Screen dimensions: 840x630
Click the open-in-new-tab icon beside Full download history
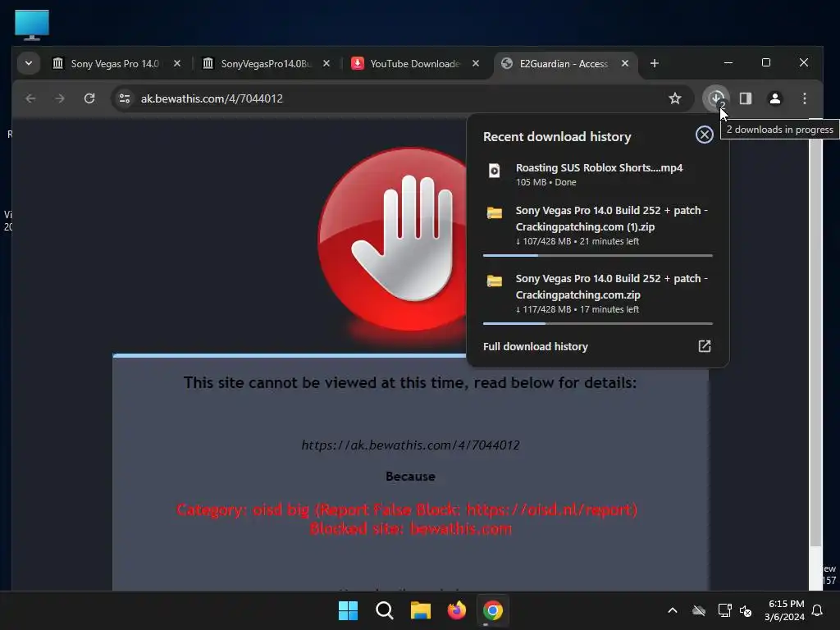point(705,346)
